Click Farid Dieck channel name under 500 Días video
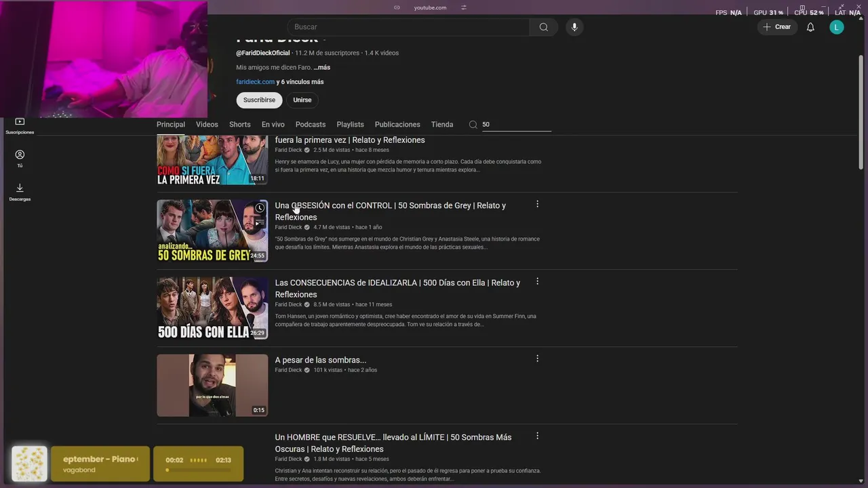This screenshot has height=488, width=868. point(288,305)
